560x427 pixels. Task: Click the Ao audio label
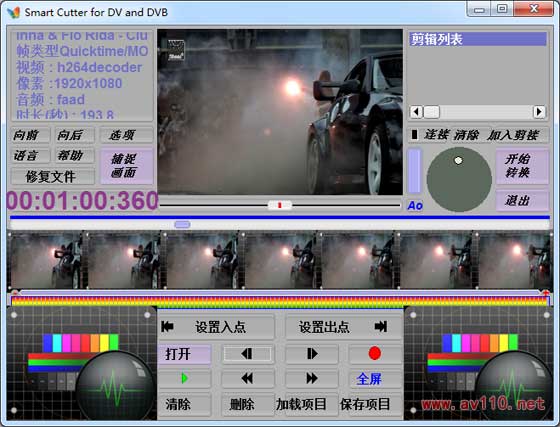pyautogui.click(x=415, y=206)
